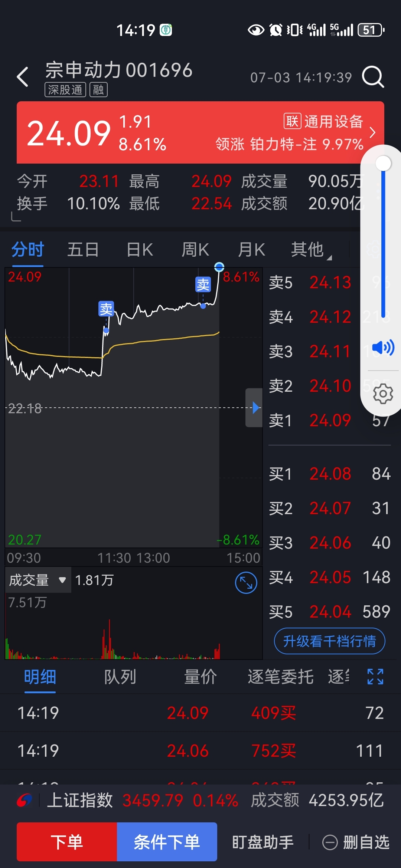Select 买4 price 24.05
401x868 pixels.
click(x=330, y=577)
